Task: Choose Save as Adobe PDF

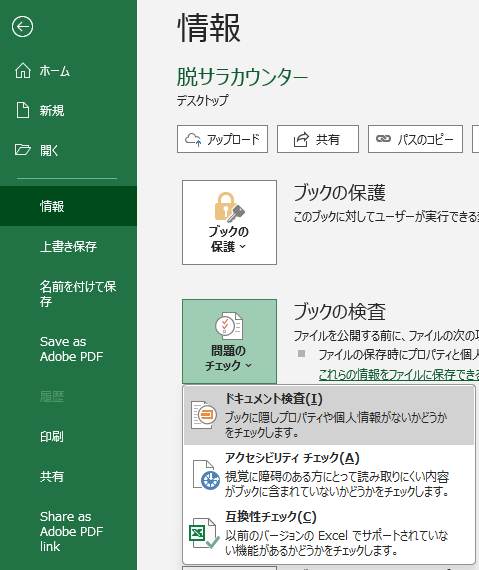Action: click(68, 349)
